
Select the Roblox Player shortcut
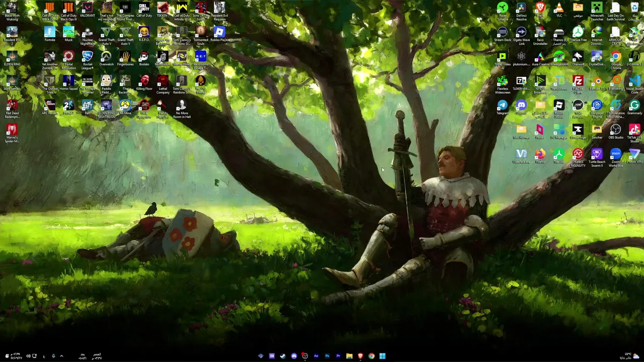[x=219, y=34]
